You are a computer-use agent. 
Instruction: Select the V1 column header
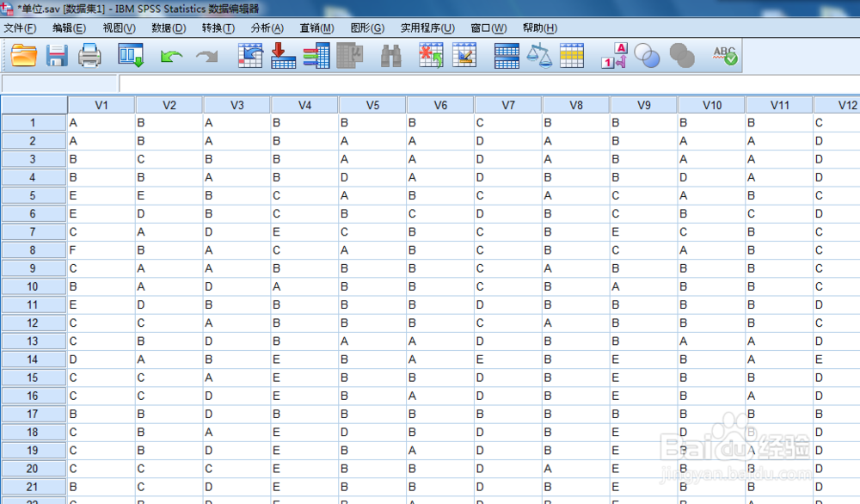pos(101,105)
